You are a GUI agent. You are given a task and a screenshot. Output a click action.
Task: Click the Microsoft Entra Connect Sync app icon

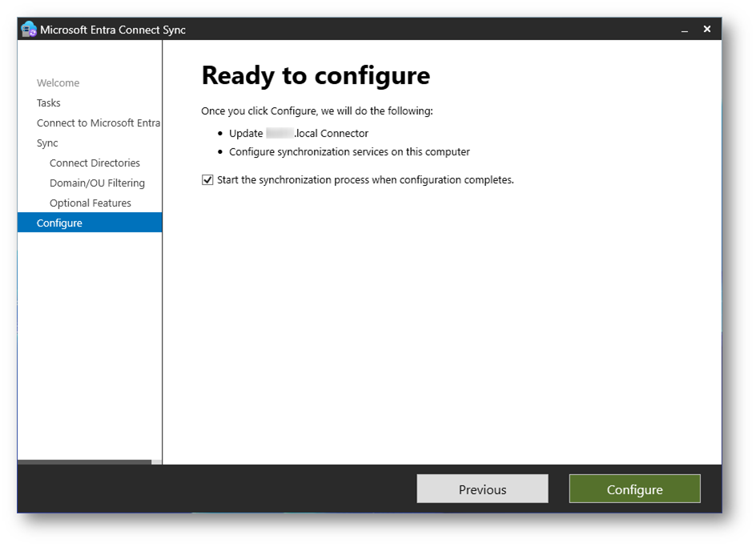[29, 30]
